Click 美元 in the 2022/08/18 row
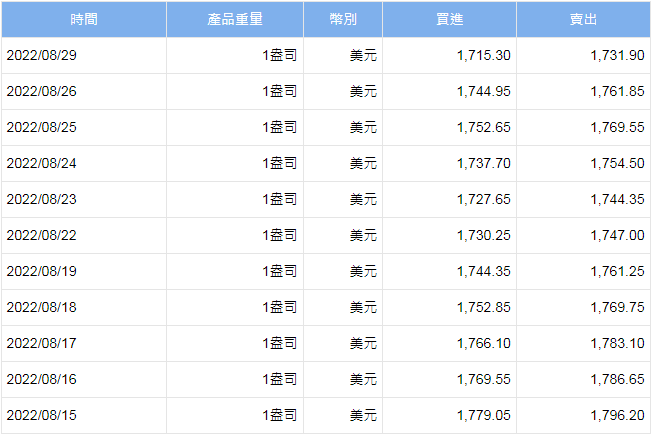Screen dimensions: 654x438 363,307
